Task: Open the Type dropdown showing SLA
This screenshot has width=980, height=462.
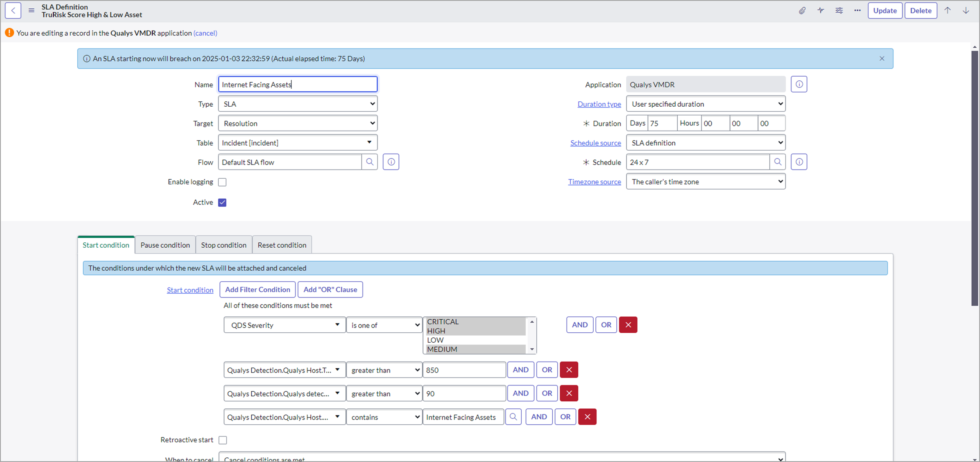Action: point(298,104)
